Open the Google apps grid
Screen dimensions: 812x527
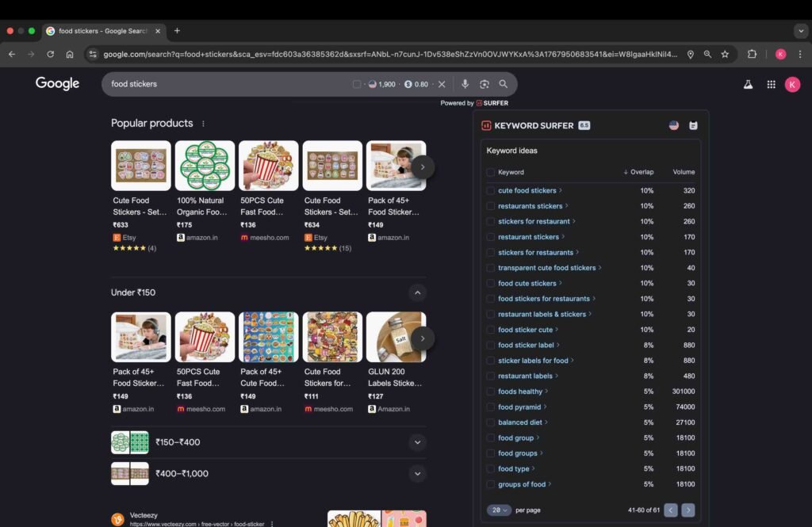(x=771, y=84)
